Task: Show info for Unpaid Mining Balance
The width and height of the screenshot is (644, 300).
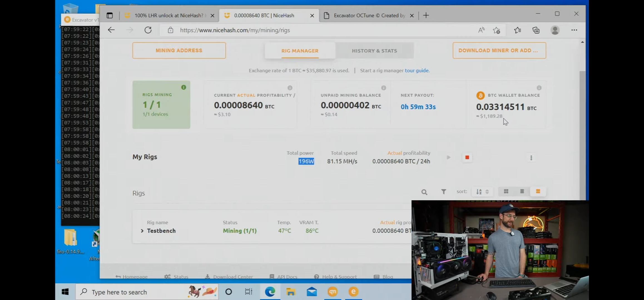Action: click(384, 88)
